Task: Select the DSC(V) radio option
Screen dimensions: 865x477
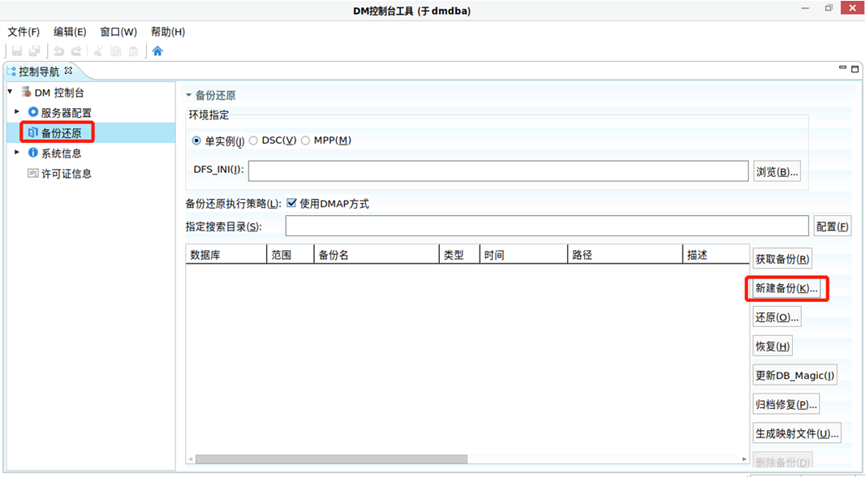Action: coord(253,141)
